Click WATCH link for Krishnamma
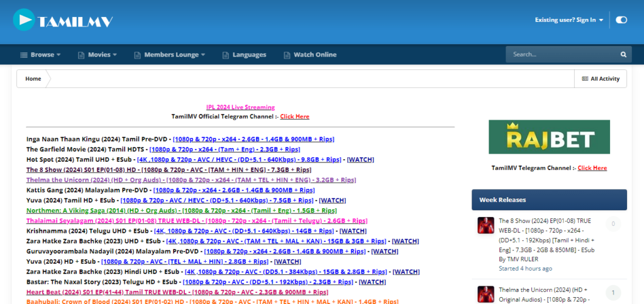The image size is (644, 304). pyautogui.click(x=353, y=231)
